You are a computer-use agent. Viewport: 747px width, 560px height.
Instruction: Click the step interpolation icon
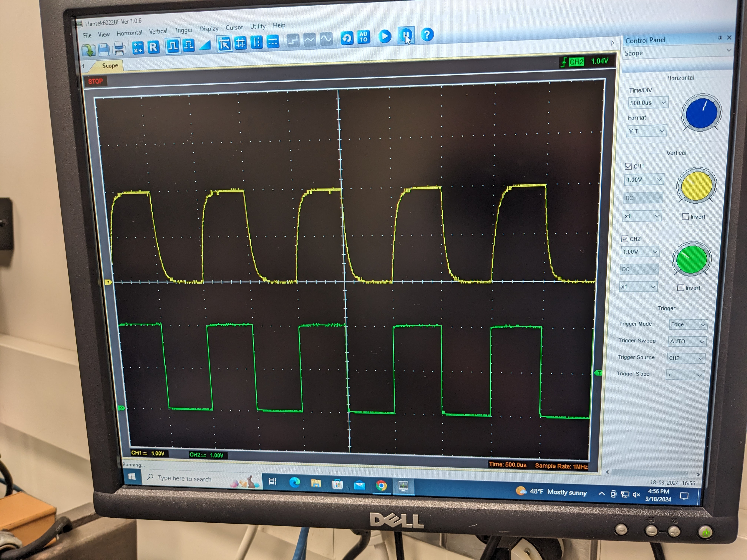293,41
